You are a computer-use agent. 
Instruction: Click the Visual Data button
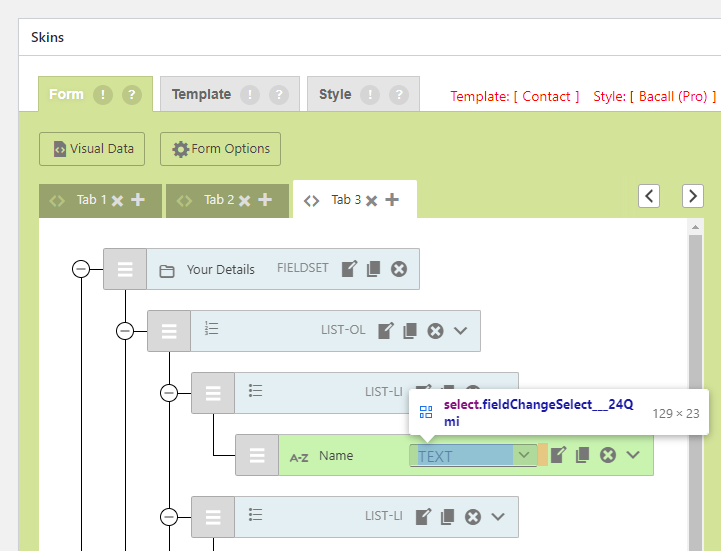(93, 149)
